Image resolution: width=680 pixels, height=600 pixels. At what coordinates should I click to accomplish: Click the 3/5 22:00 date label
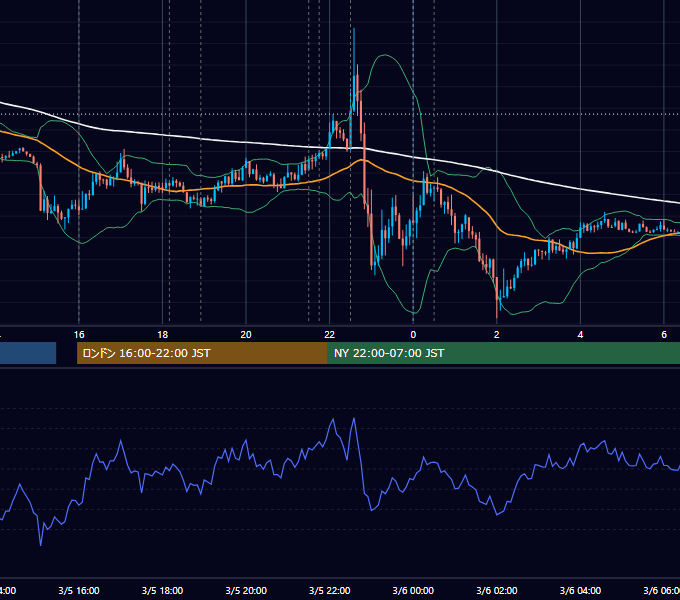coord(330,590)
